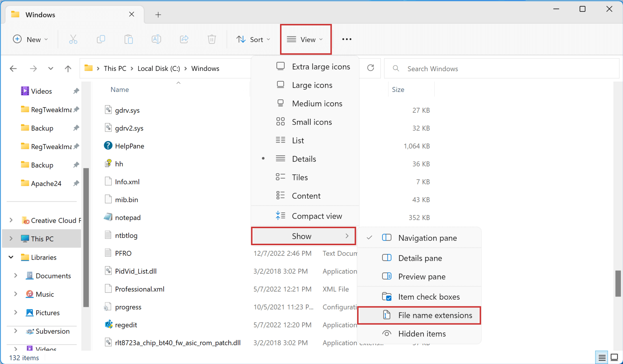Open the See more toolbar menu

click(346, 39)
